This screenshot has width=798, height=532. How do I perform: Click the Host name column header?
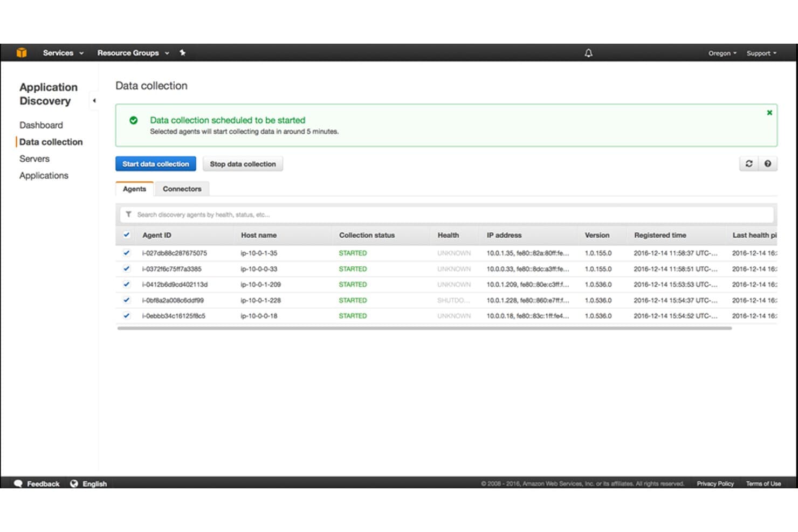coord(259,235)
